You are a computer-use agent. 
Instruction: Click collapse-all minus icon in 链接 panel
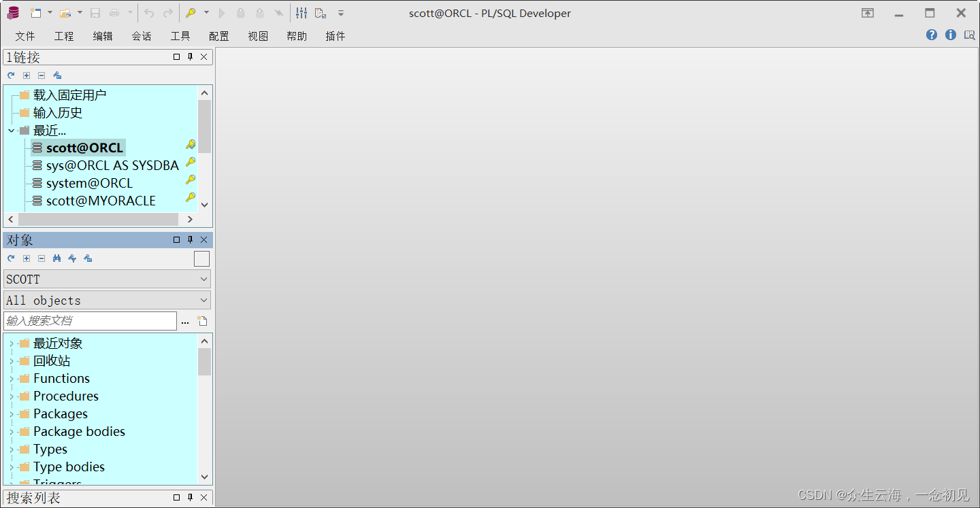point(42,75)
